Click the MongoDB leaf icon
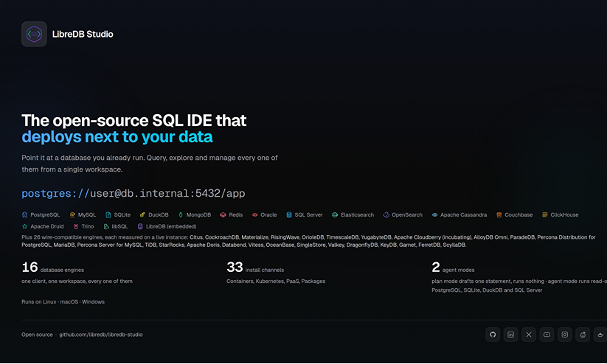Image resolution: width=607 pixels, height=364 pixels. pos(181,214)
